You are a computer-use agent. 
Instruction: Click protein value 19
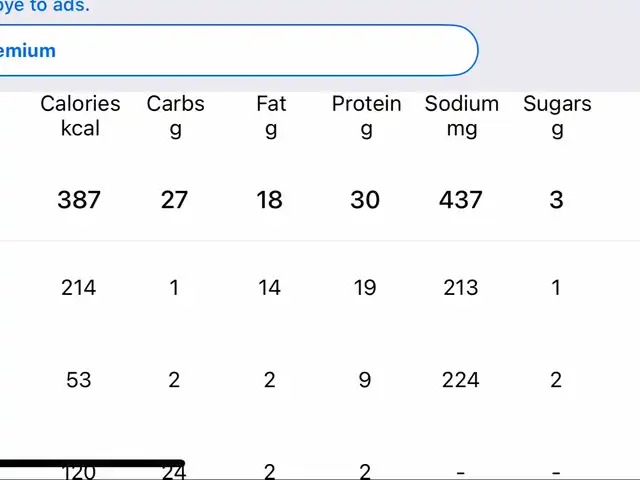click(x=365, y=287)
